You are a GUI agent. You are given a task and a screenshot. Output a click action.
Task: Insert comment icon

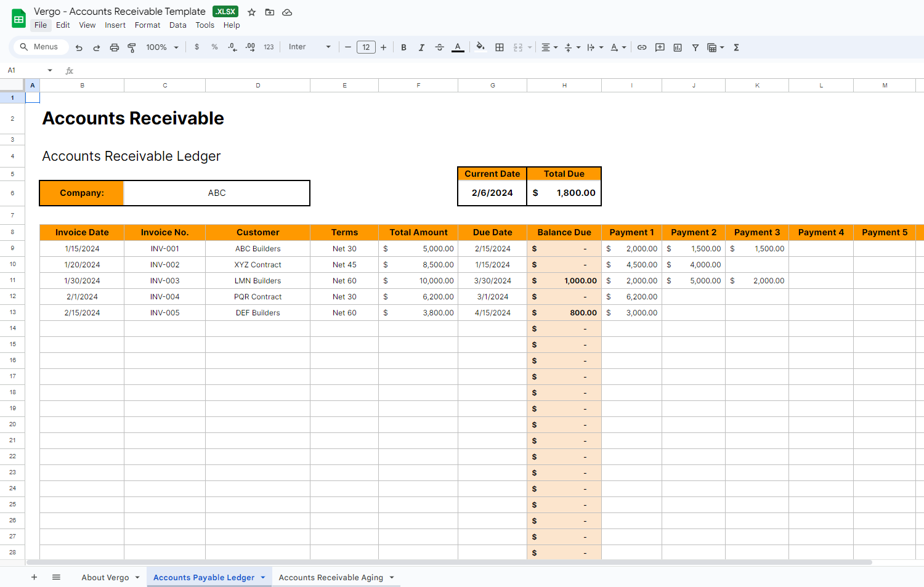click(660, 47)
